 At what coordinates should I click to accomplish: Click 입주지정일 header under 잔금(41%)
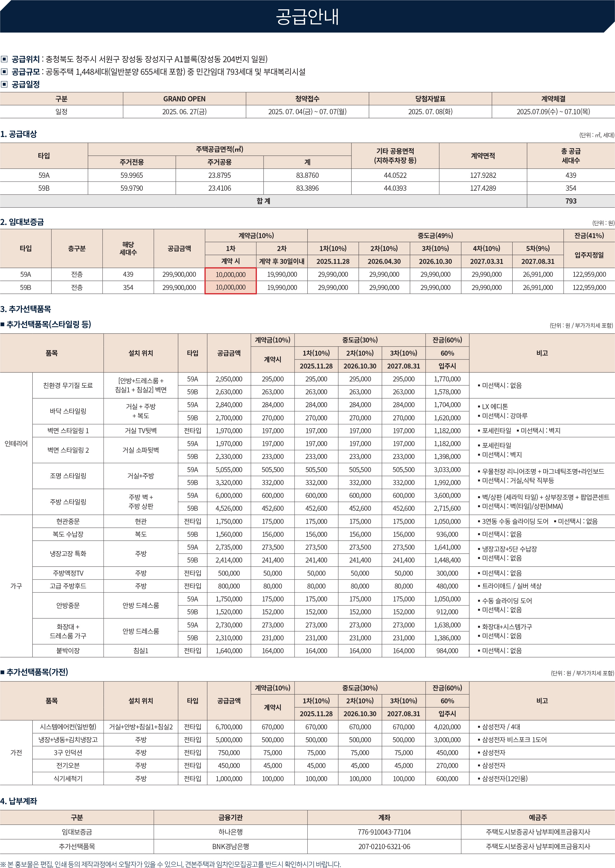pos(589,255)
